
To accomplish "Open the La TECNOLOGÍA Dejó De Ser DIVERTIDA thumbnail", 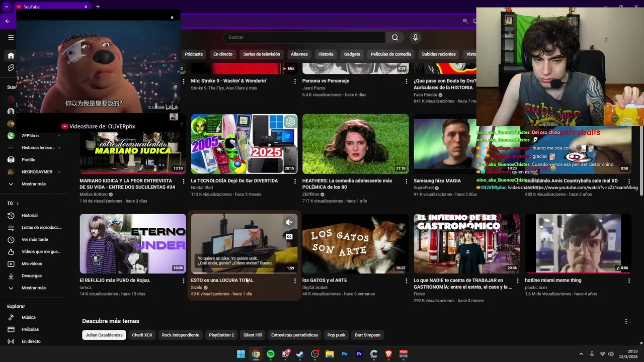I will (x=244, y=144).
